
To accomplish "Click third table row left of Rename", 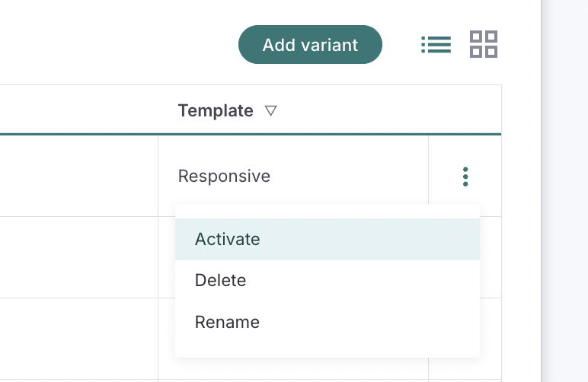I will tap(76, 338).
